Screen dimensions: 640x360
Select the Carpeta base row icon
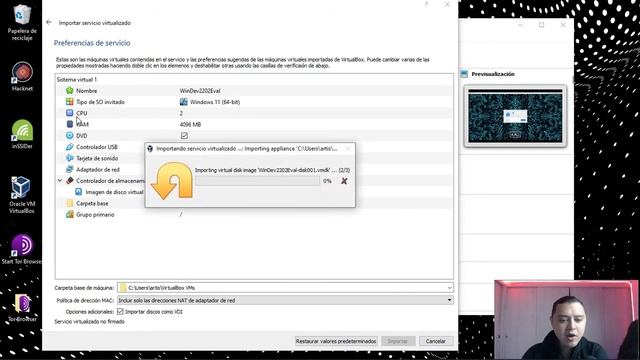click(70, 203)
